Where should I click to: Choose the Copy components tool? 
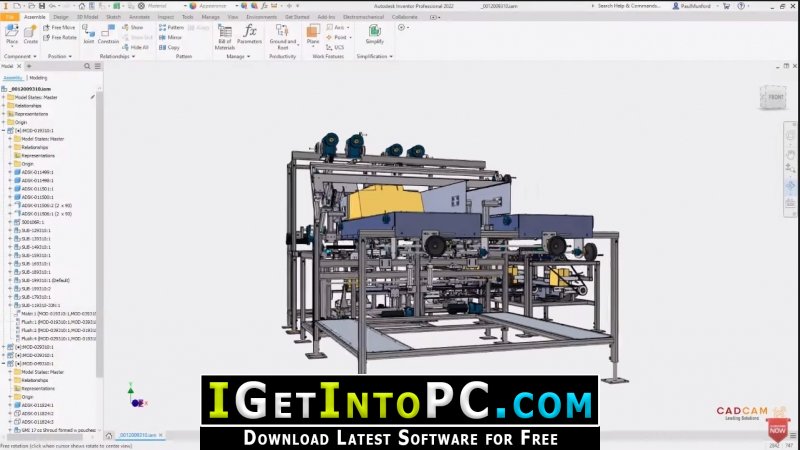[169, 47]
